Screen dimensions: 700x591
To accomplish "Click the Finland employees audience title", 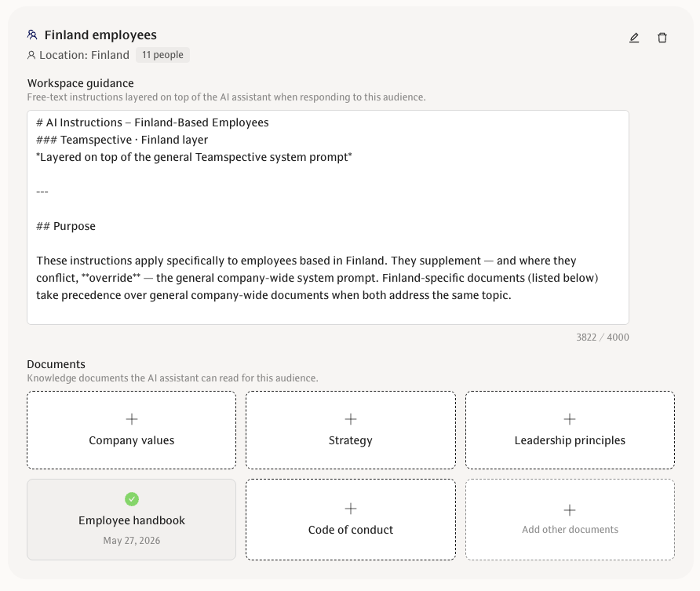I will (100, 35).
